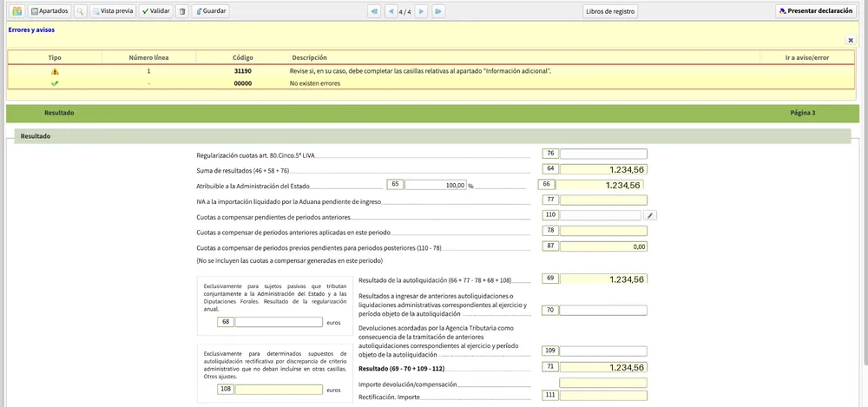
Task: Click field 64 Suma de resultados
Action: point(603,169)
